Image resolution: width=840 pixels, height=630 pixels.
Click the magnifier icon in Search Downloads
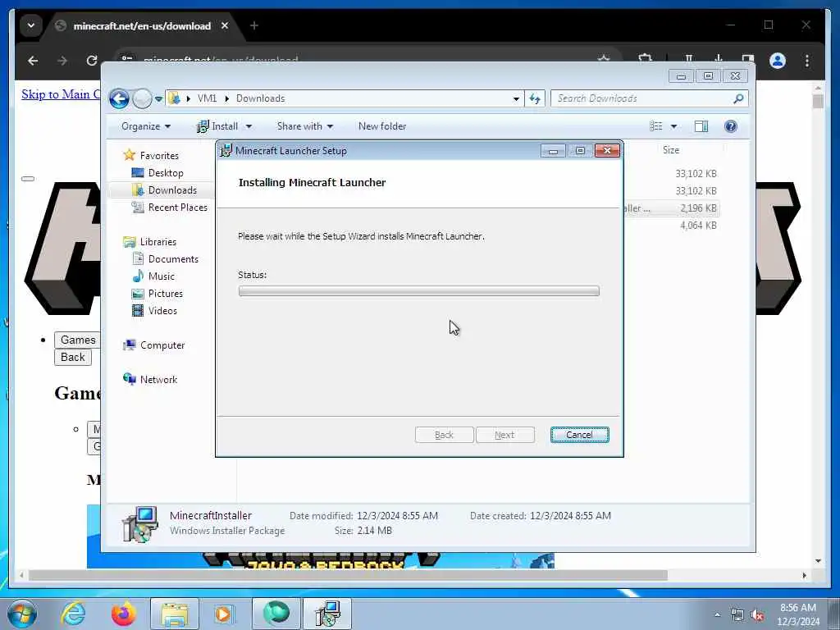pyautogui.click(x=738, y=98)
